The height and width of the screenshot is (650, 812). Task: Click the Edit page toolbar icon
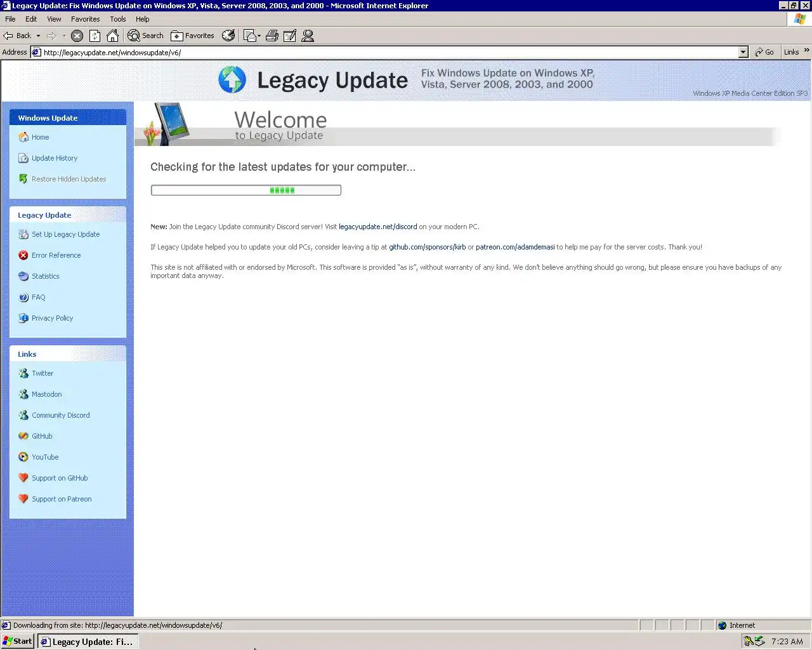coord(290,36)
